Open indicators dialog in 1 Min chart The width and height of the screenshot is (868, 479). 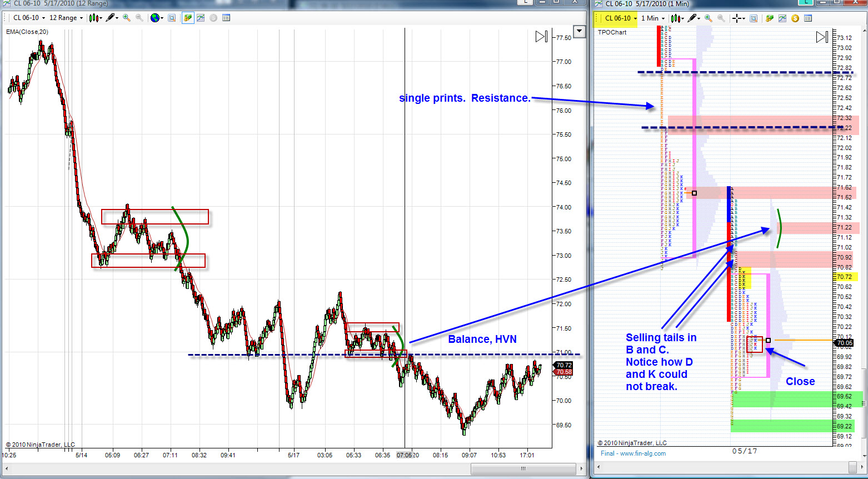coord(782,18)
